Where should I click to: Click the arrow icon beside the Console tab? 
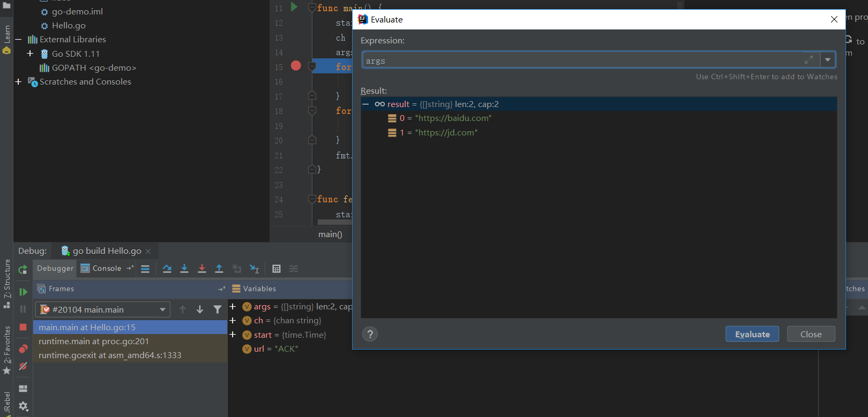pyautogui.click(x=130, y=268)
